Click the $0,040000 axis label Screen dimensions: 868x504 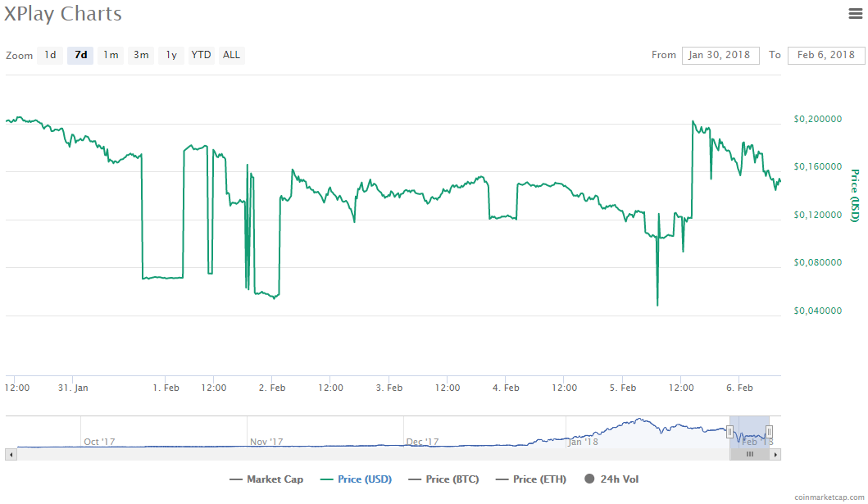pyautogui.click(x=818, y=311)
